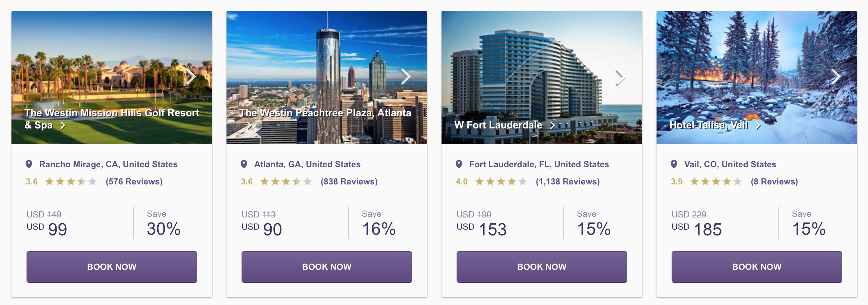Click star rating of Westin Peachtree Plaza
Viewport: 868px width, 305px height.
point(286,182)
